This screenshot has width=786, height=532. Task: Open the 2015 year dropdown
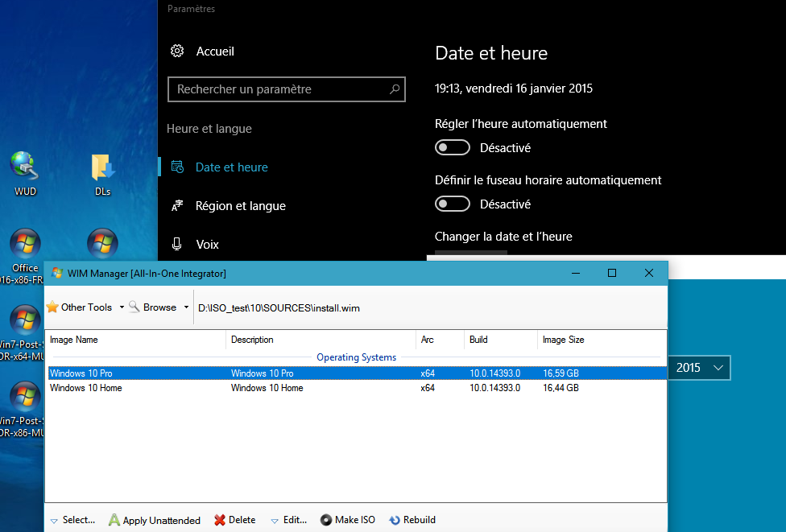coord(699,368)
